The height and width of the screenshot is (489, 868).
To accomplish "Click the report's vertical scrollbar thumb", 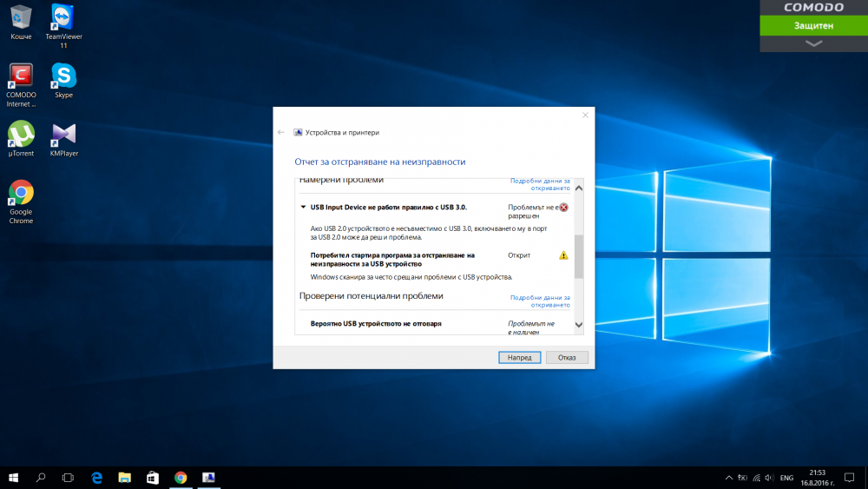I will 578,256.
